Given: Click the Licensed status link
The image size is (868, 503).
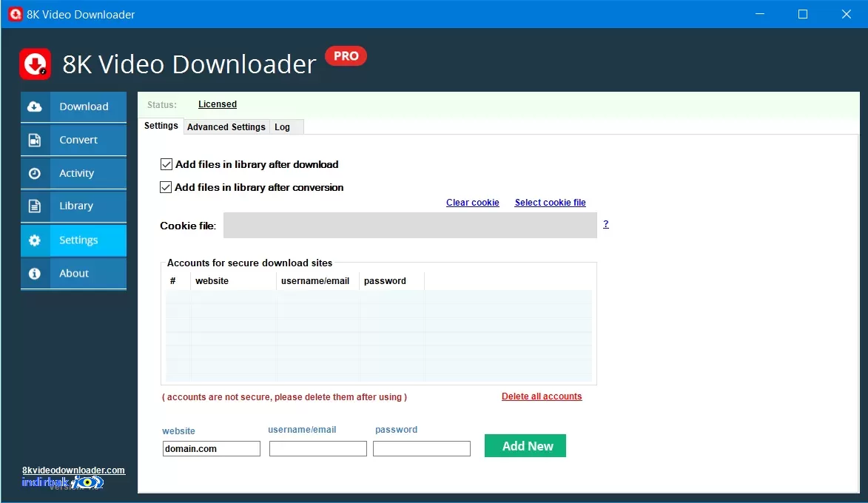Looking at the screenshot, I should (x=218, y=104).
